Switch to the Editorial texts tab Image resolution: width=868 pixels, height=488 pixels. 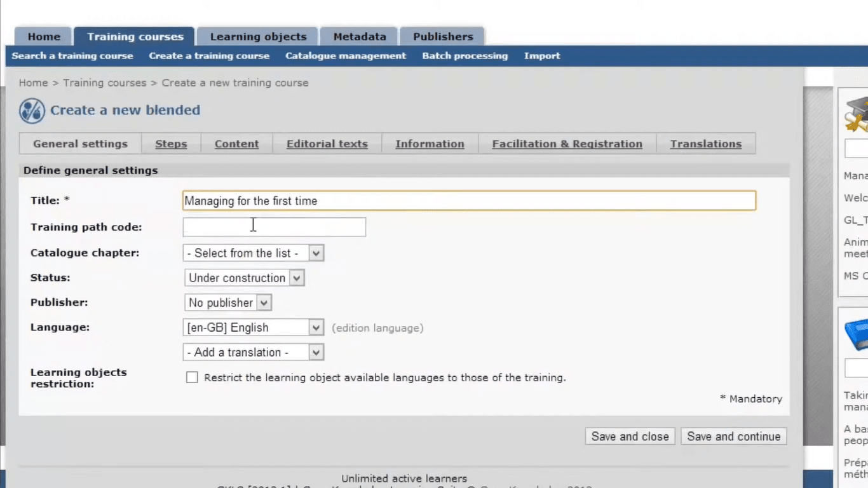click(327, 144)
